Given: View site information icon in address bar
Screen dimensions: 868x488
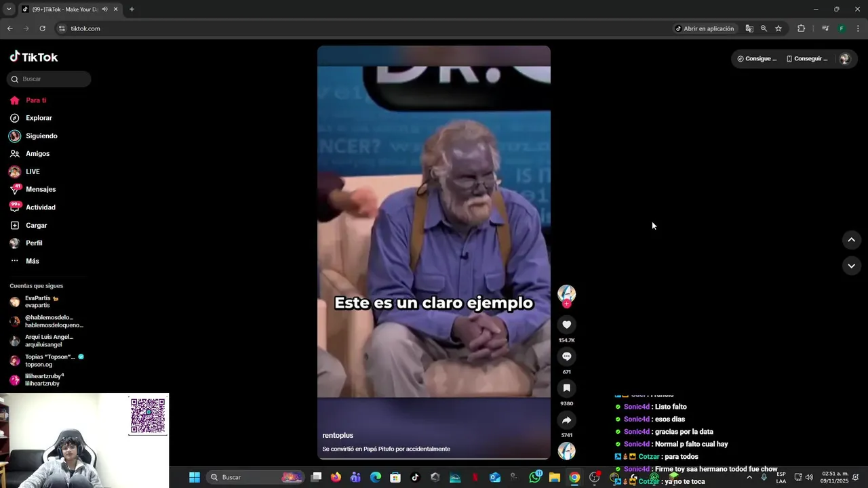Looking at the screenshot, I should pyautogui.click(x=62, y=28).
